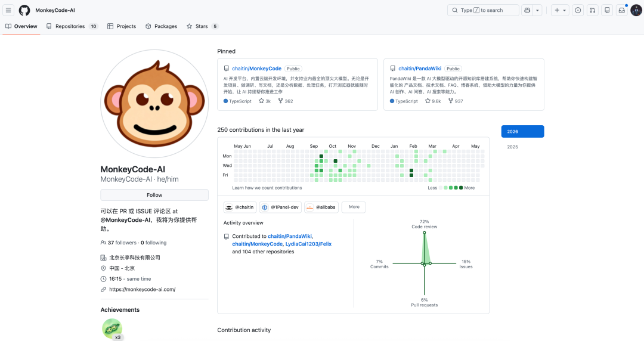This screenshot has height=341, width=644.
Task: Click the 250 contributions heading
Action: (x=261, y=130)
